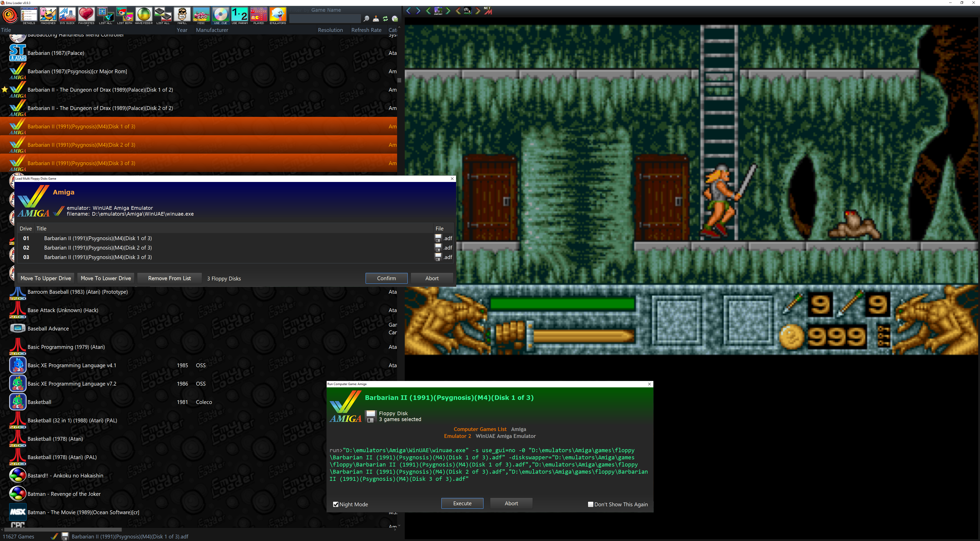Sort list by Manufacturer column
Viewport: 980px width, 541px height.
[x=212, y=30]
